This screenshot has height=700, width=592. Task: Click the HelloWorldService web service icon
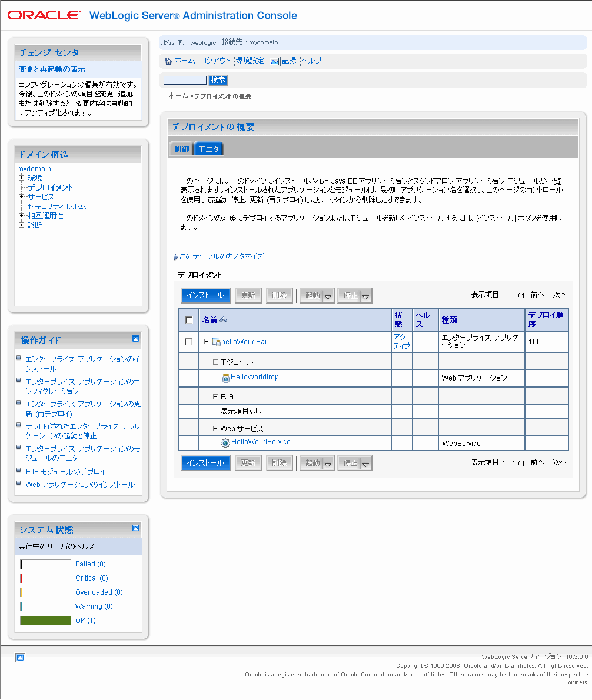[x=225, y=442]
